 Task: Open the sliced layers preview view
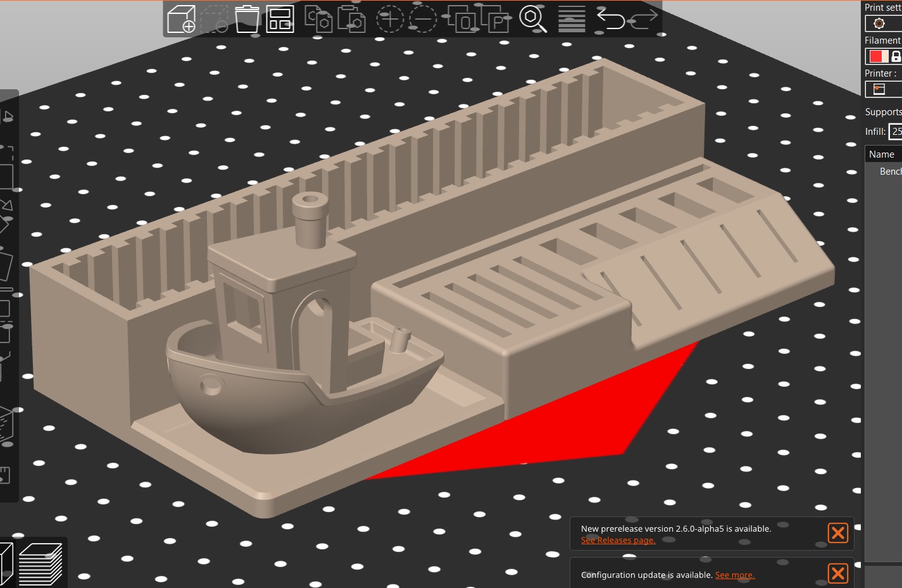pos(39,563)
